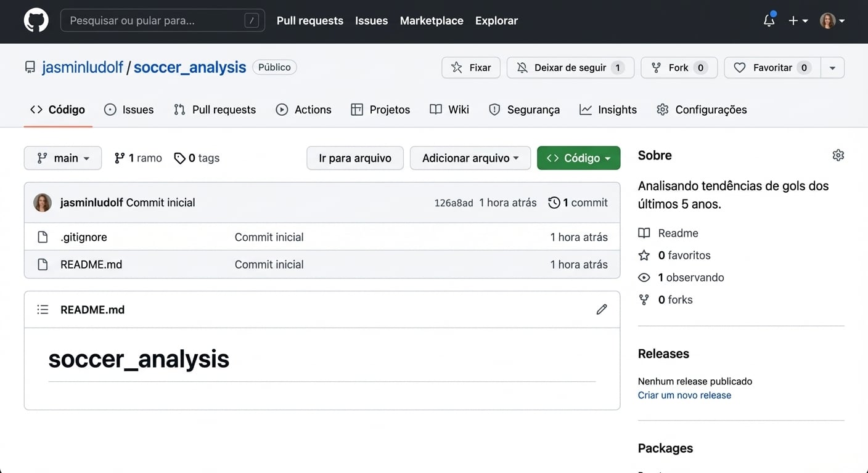Focus the 'Pesquisar ou pular para...' search field
868x473 pixels.
coord(163,20)
